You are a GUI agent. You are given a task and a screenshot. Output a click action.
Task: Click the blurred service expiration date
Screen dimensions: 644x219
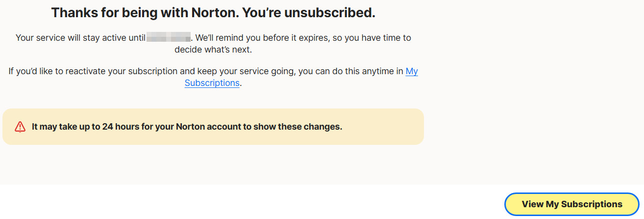(x=169, y=37)
